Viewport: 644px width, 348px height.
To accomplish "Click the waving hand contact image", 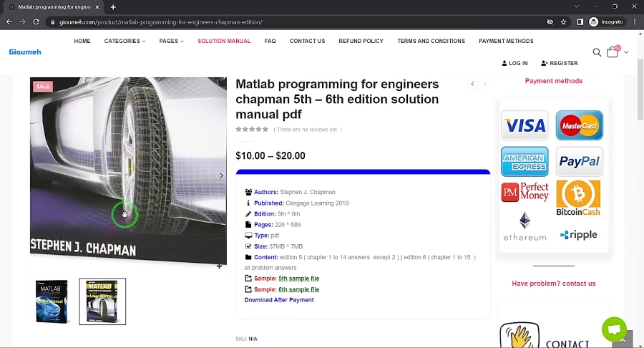I will 519,335.
